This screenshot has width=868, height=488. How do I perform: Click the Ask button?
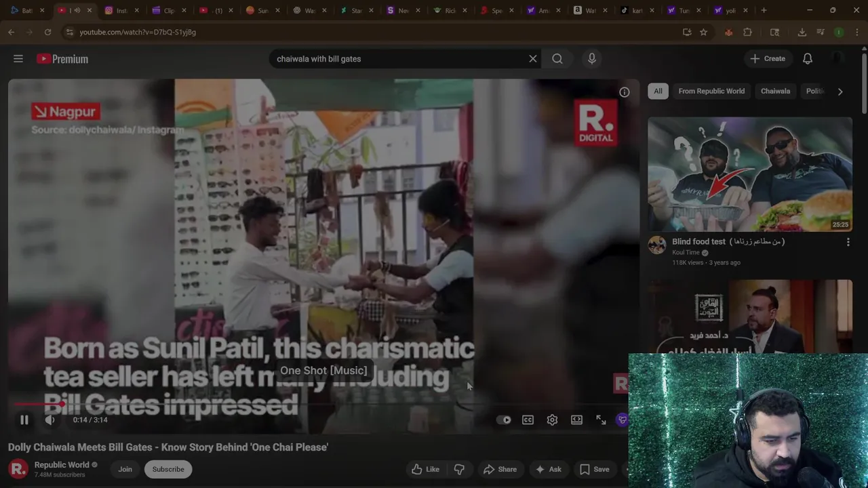click(548, 469)
